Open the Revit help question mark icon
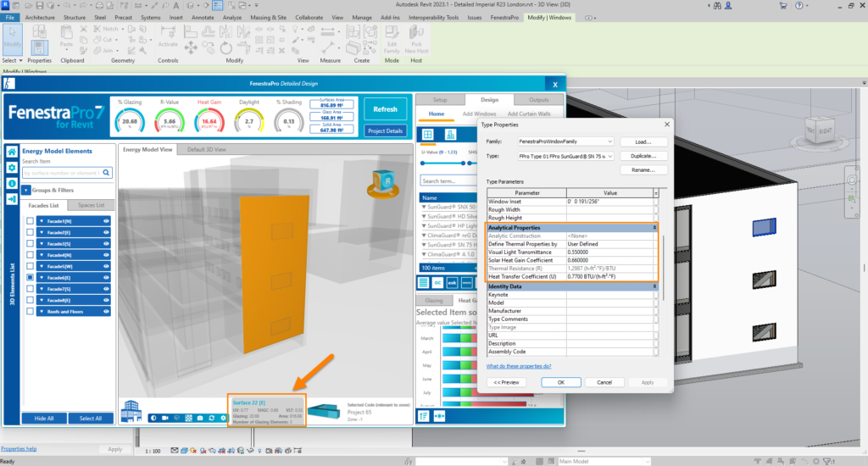 (798, 6)
